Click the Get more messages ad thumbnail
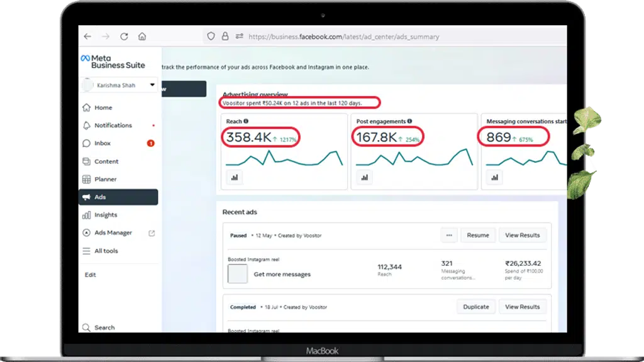Screen dimensions: 644x362 click(237, 274)
